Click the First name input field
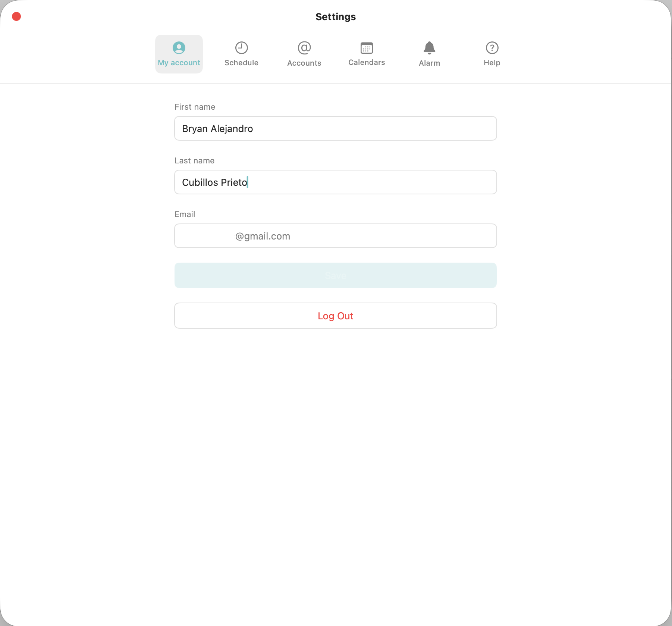Image resolution: width=672 pixels, height=626 pixels. [336, 128]
